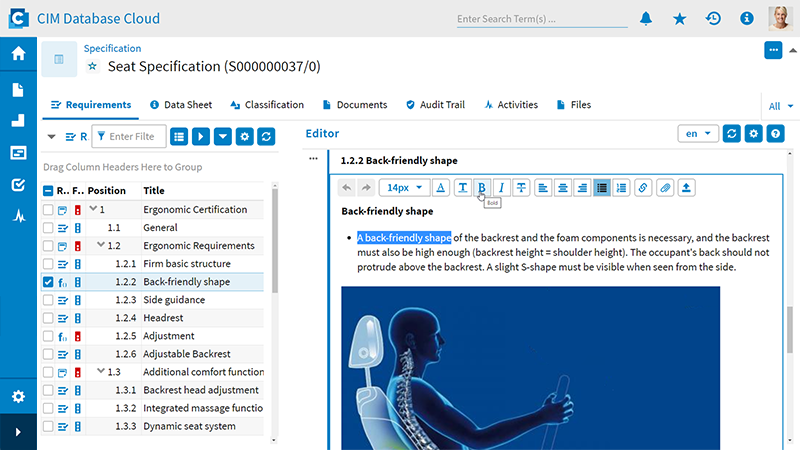The image size is (800, 450).
Task: Check the Headrest row checkbox
Action: click(x=48, y=318)
